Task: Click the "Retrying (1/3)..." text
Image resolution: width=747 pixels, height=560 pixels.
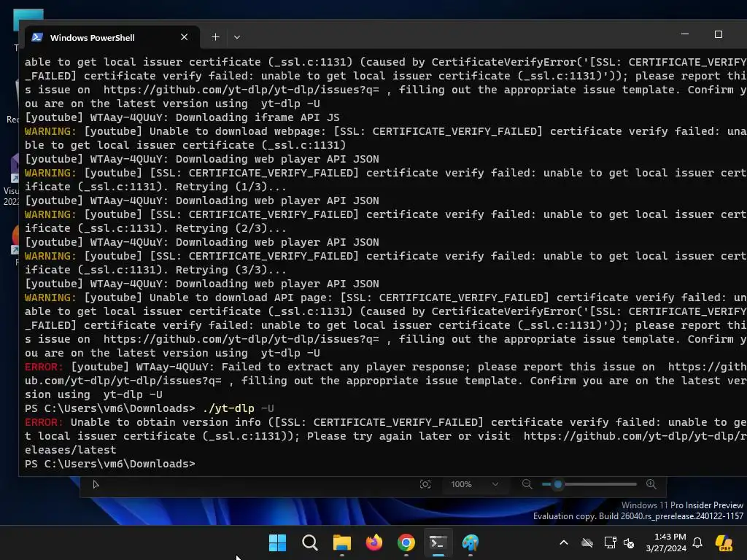Action: 231,187
